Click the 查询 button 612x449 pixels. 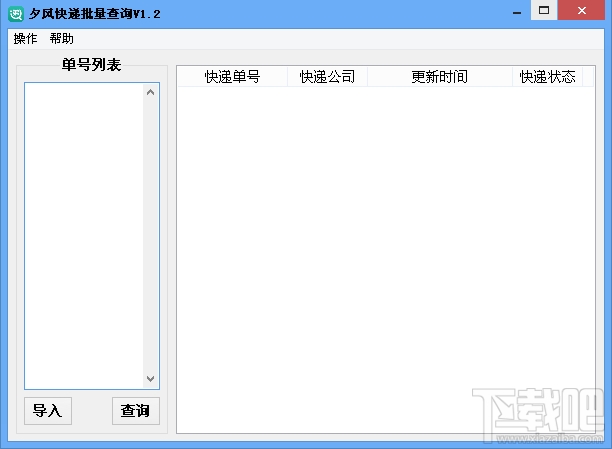(x=136, y=411)
